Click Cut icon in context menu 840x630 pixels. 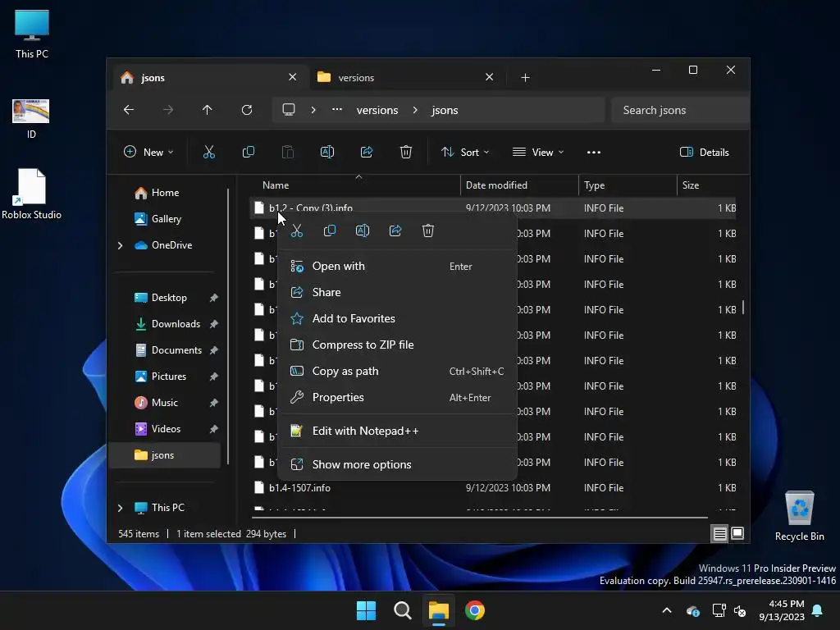pyautogui.click(x=297, y=231)
